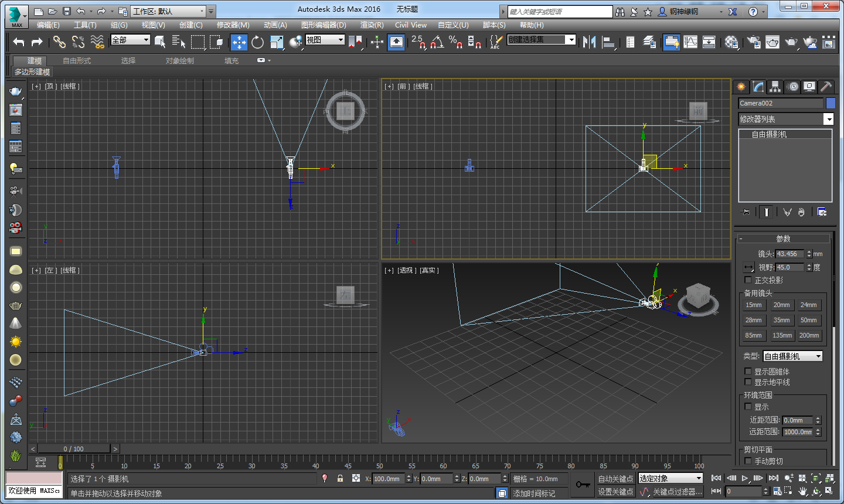Enable 显示地平线 checkbox

pyautogui.click(x=748, y=382)
